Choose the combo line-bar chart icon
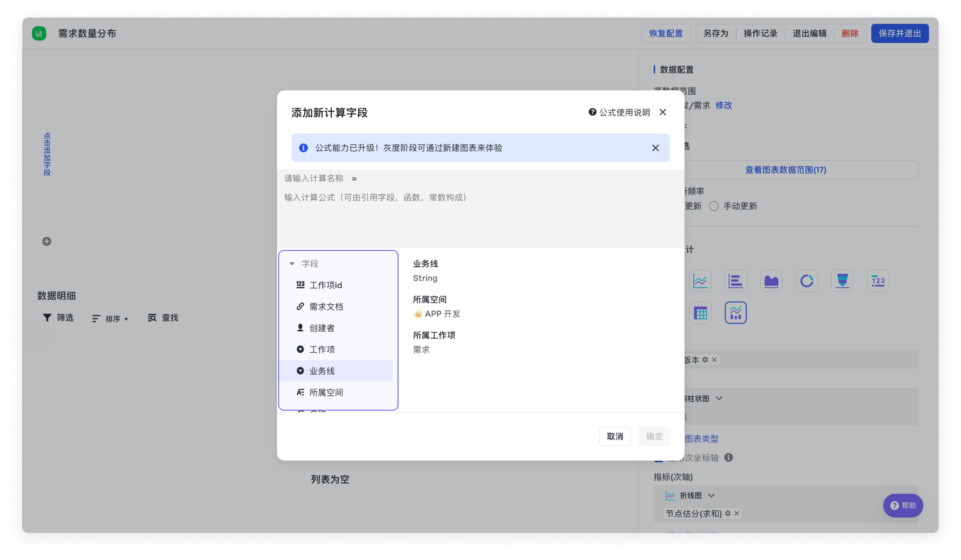 pos(736,313)
